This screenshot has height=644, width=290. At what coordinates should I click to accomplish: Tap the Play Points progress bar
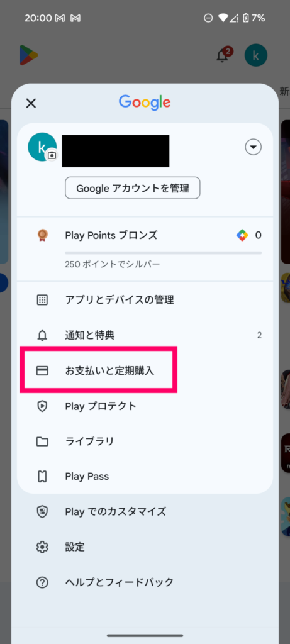pos(163,253)
